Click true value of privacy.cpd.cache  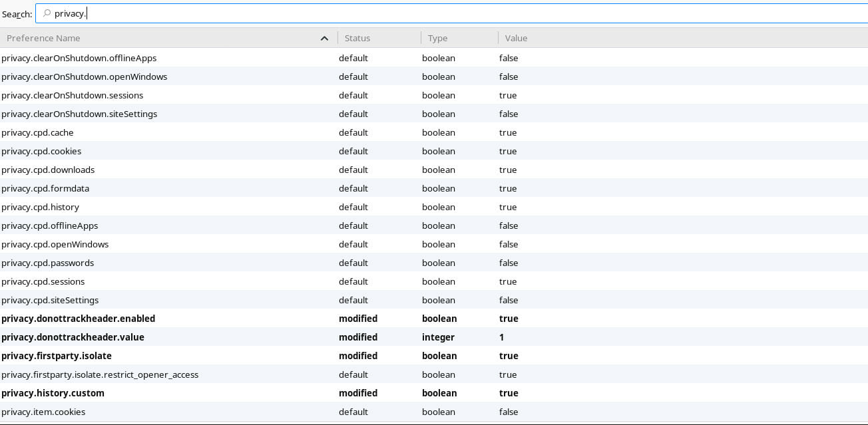pyautogui.click(x=508, y=132)
